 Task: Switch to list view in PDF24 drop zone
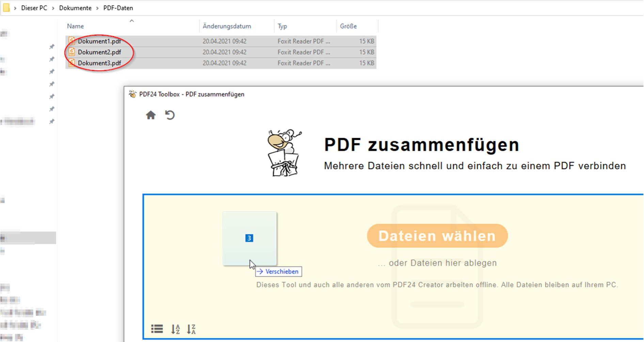coord(157,328)
